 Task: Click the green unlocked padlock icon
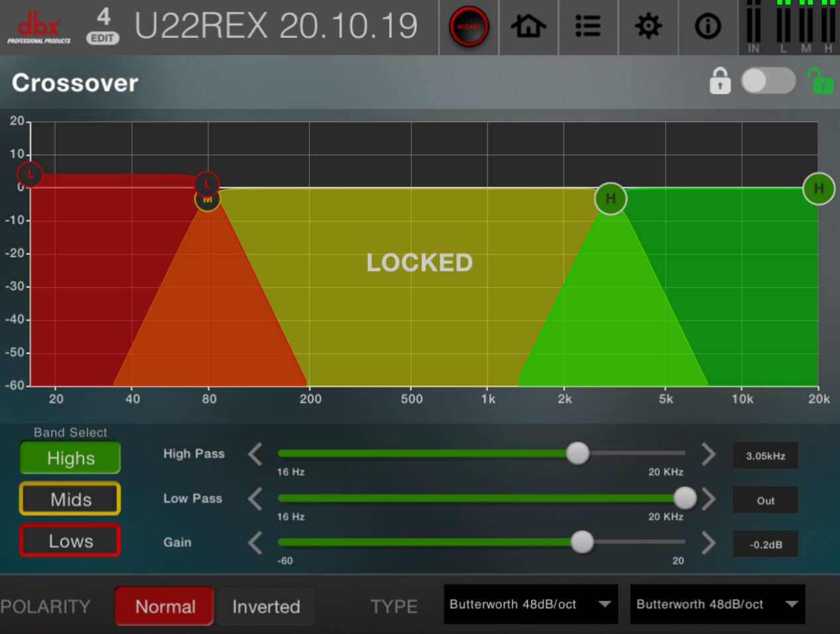click(x=820, y=81)
